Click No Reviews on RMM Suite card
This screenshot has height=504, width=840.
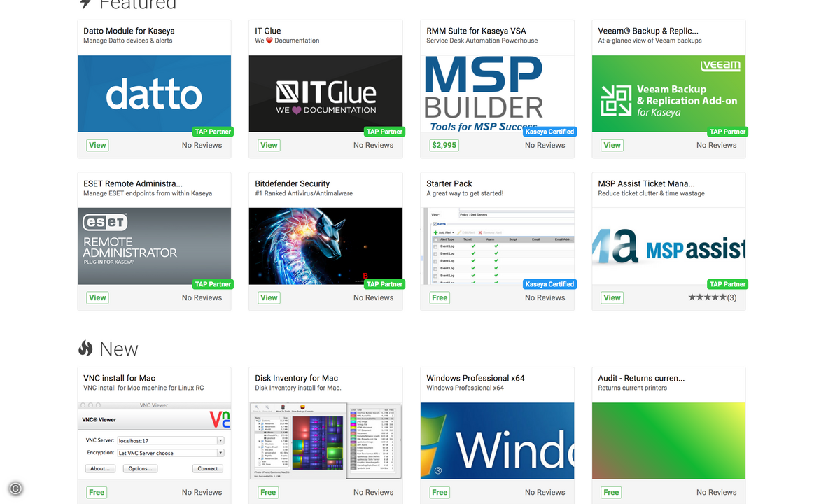[x=545, y=145]
